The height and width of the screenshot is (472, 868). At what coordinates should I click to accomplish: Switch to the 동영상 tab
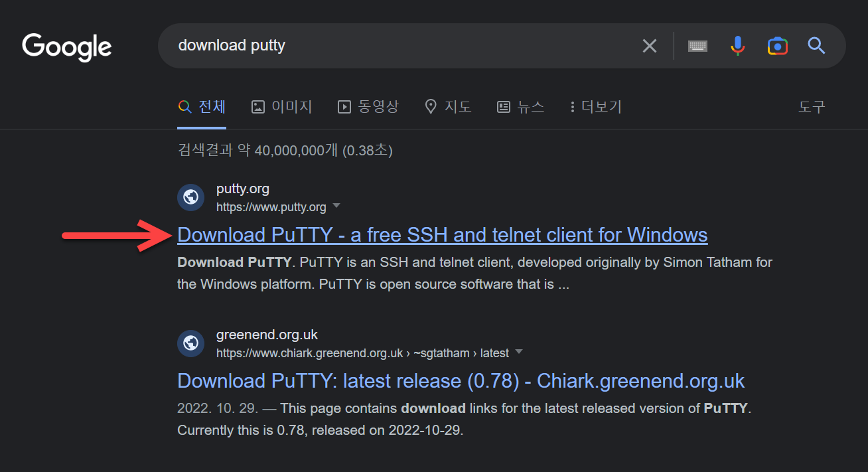tap(368, 107)
